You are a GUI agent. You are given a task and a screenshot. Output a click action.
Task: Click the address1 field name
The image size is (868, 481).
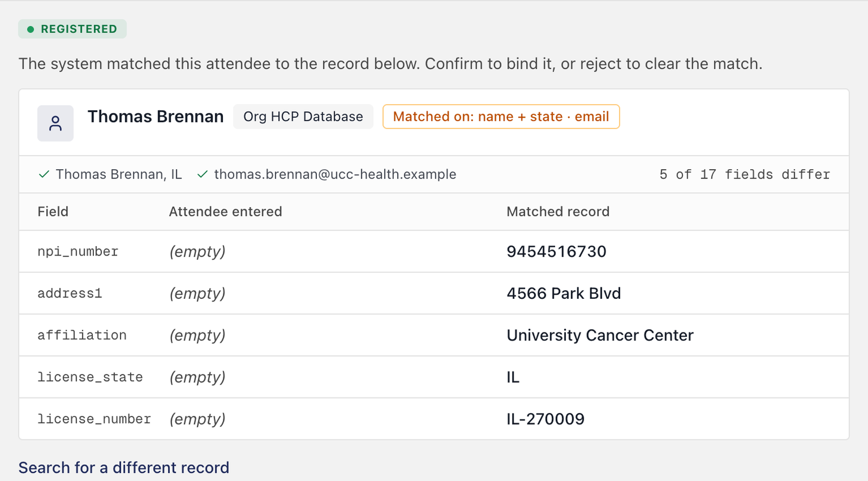(70, 293)
